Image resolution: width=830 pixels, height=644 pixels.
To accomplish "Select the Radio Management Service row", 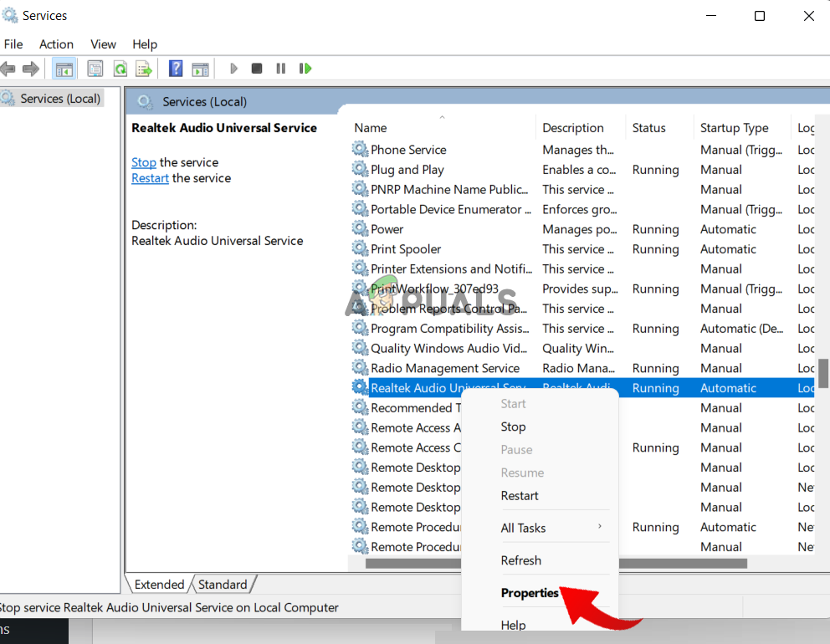I will tap(582, 368).
